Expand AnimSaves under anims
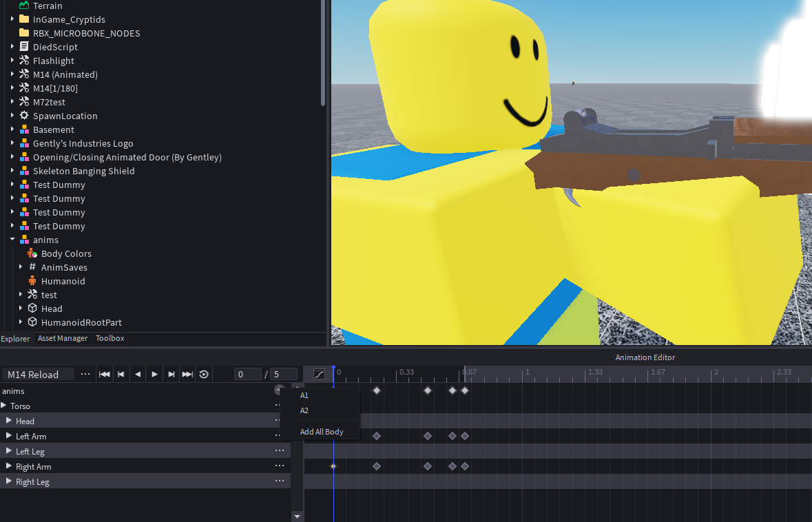The image size is (812, 522). [x=20, y=267]
